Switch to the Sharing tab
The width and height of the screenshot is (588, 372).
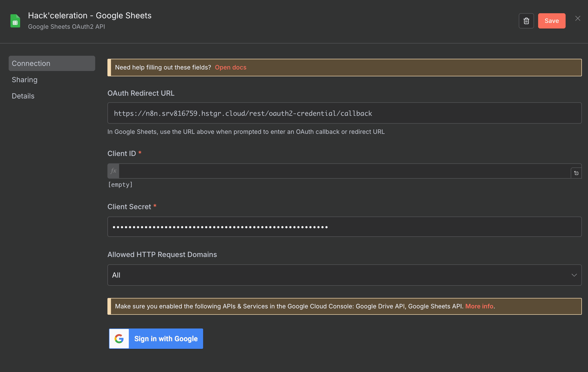24,79
